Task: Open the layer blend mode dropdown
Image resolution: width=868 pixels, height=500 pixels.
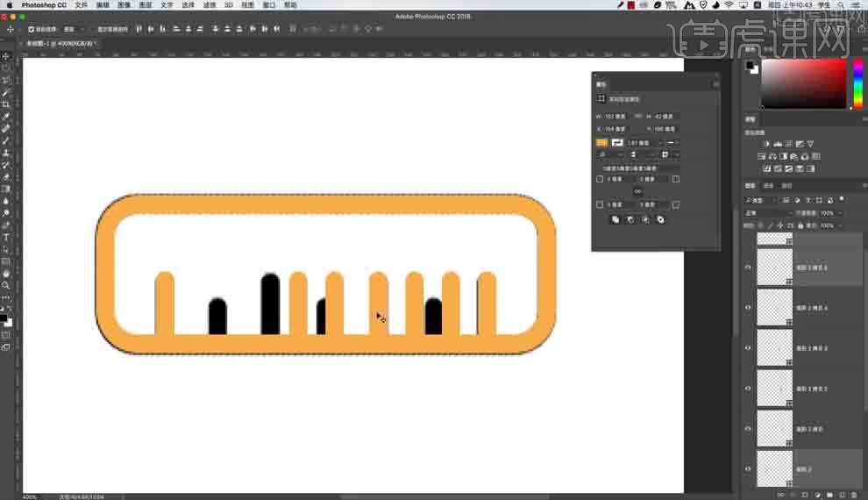Action: click(768, 213)
